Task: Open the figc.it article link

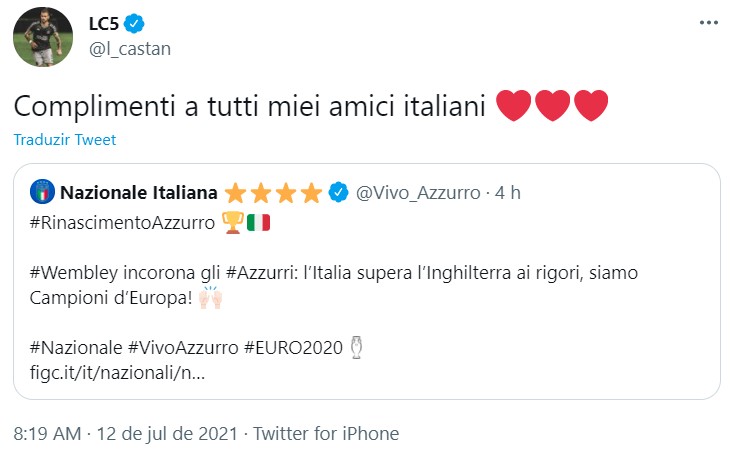Action: (x=118, y=372)
